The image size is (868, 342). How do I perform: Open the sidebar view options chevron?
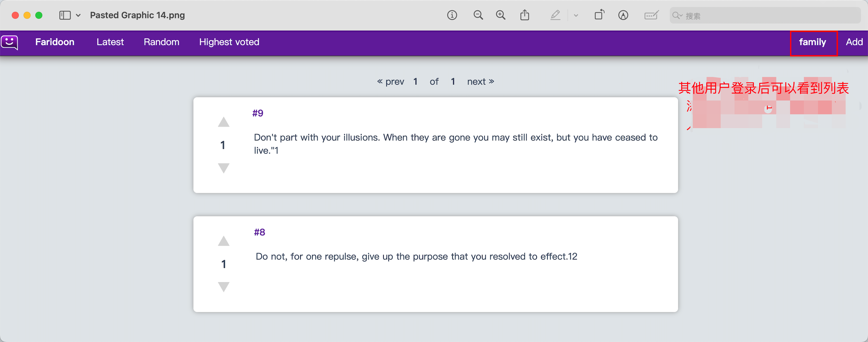(78, 16)
